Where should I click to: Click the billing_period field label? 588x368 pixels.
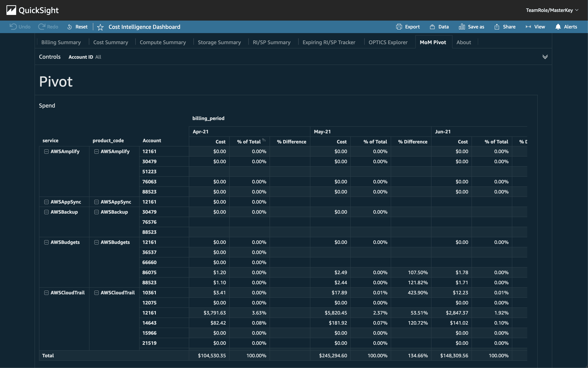click(x=208, y=118)
